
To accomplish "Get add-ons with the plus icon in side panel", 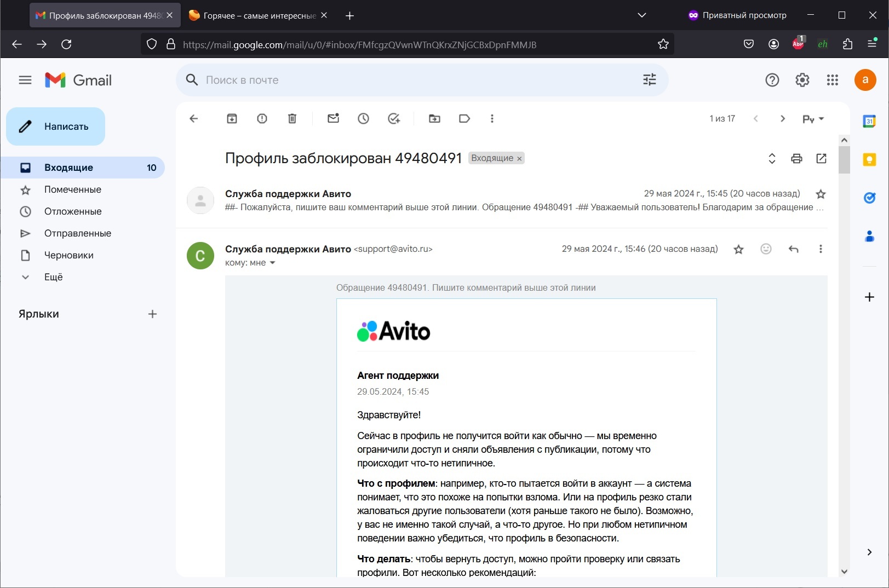I will pos(869,297).
